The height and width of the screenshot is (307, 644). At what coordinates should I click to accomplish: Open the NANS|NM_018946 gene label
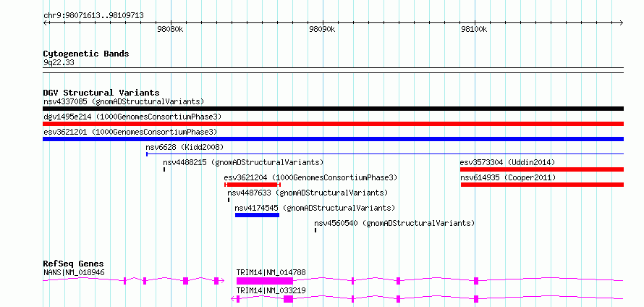74,272
